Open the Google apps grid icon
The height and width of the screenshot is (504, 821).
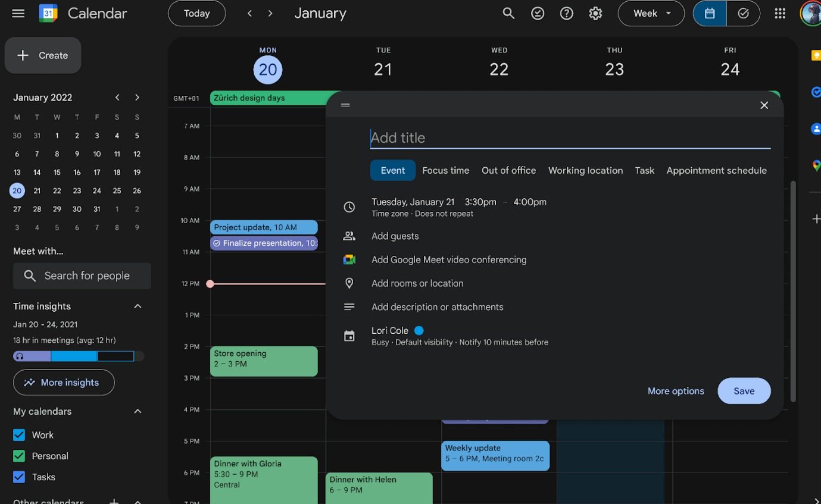[x=780, y=13]
